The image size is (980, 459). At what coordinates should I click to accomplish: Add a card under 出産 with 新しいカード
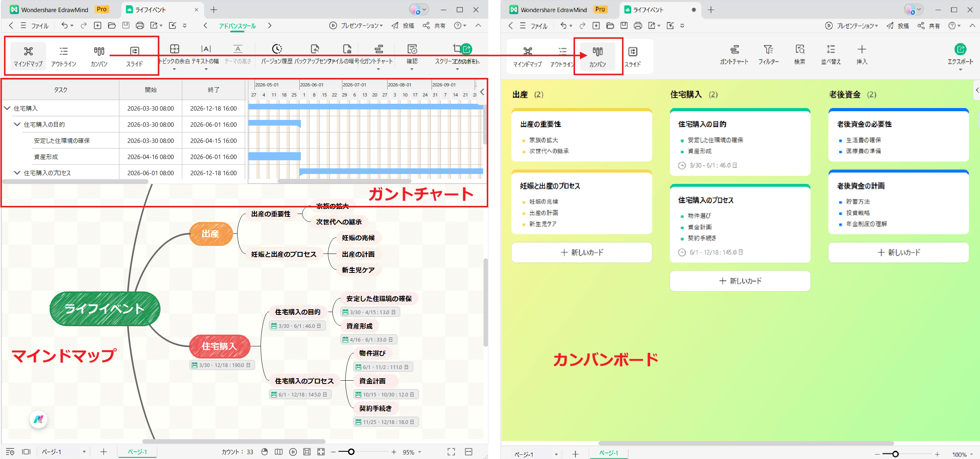(x=581, y=252)
